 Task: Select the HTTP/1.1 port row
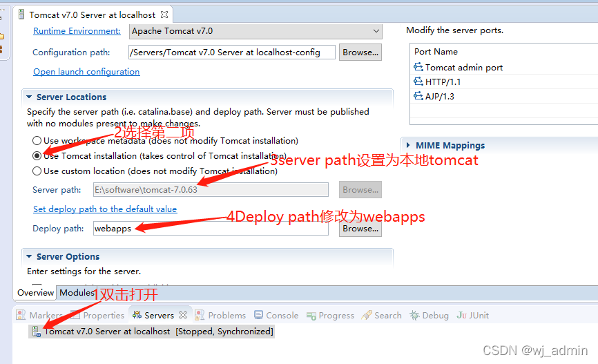503,82
